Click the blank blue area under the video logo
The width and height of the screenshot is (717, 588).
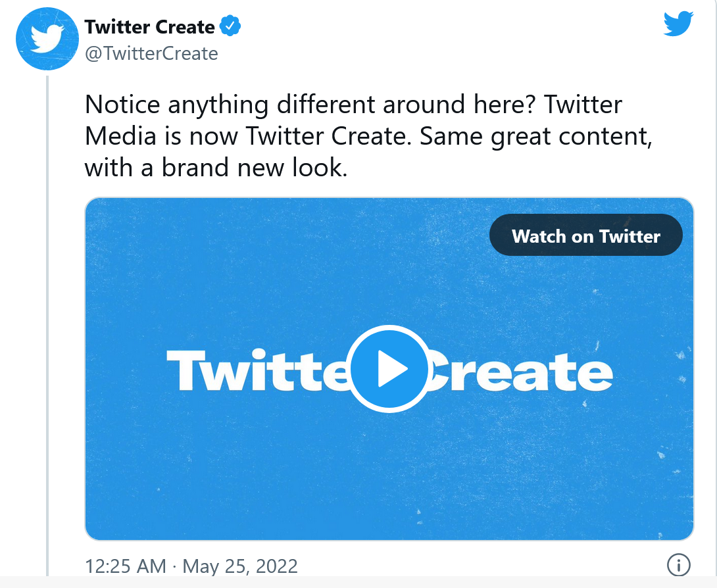pos(389,480)
